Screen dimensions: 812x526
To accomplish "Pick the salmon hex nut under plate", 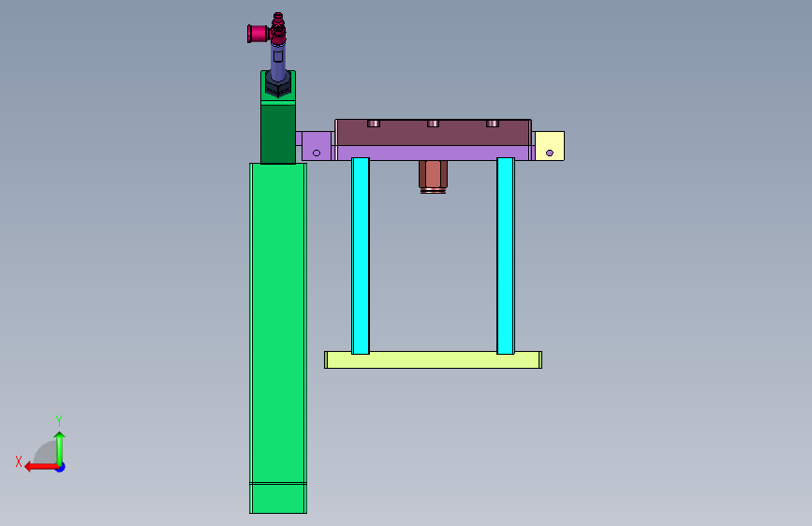I will [433, 177].
